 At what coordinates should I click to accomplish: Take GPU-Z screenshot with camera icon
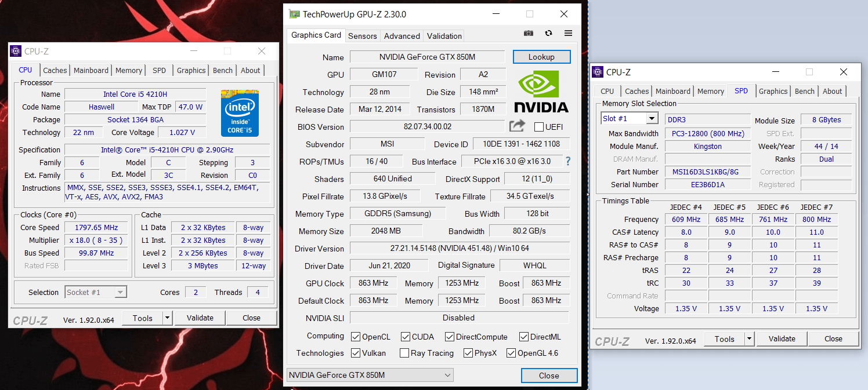(x=528, y=34)
